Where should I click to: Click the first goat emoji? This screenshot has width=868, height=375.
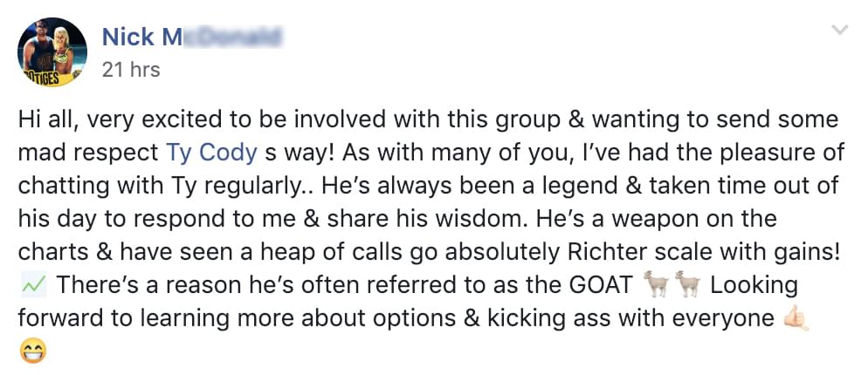pyautogui.click(x=657, y=284)
